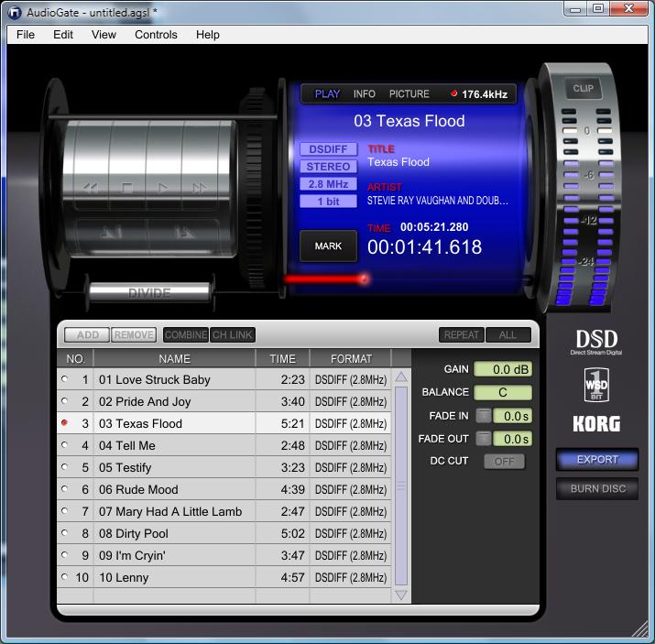
Task: Click the TIME column header
Action: (282, 359)
